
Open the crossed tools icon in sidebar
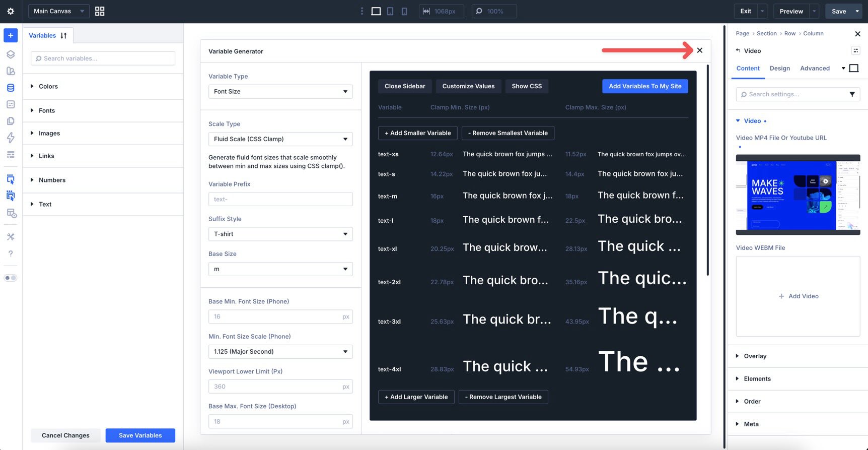coord(11,237)
